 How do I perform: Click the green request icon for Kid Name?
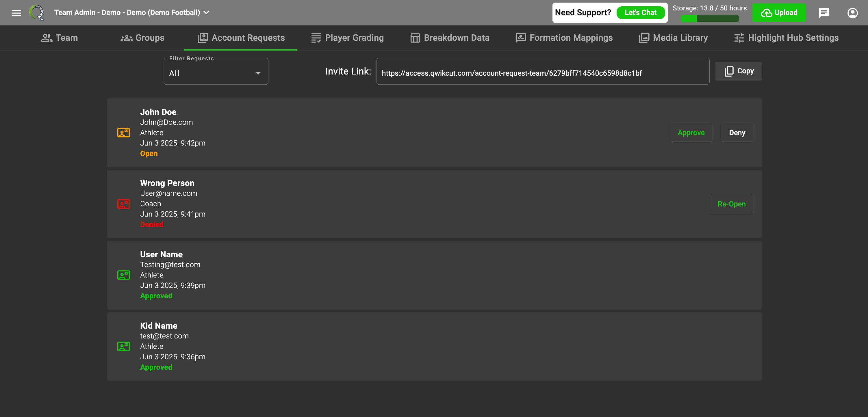point(123,346)
